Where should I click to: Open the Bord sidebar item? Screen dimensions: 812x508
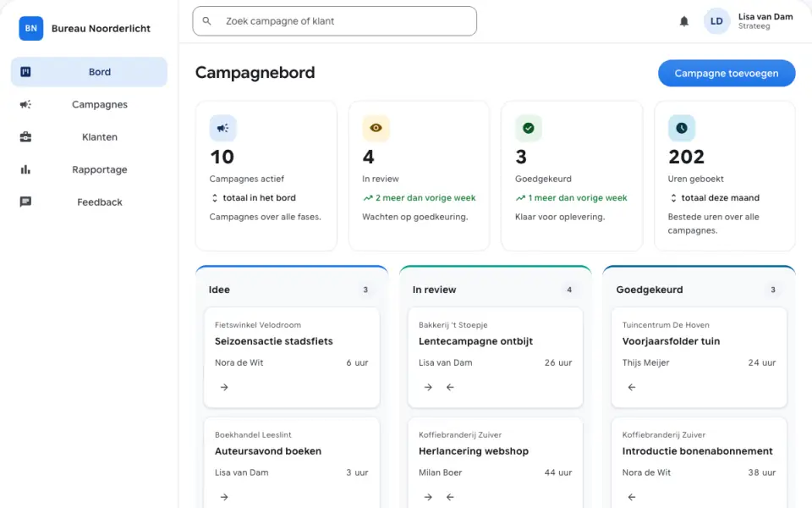(x=89, y=72)
